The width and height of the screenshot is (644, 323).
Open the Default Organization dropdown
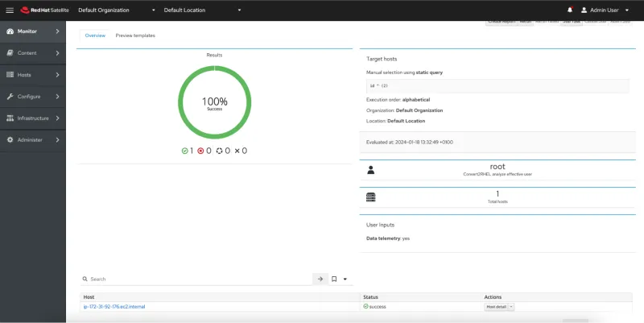click(117, 10)
